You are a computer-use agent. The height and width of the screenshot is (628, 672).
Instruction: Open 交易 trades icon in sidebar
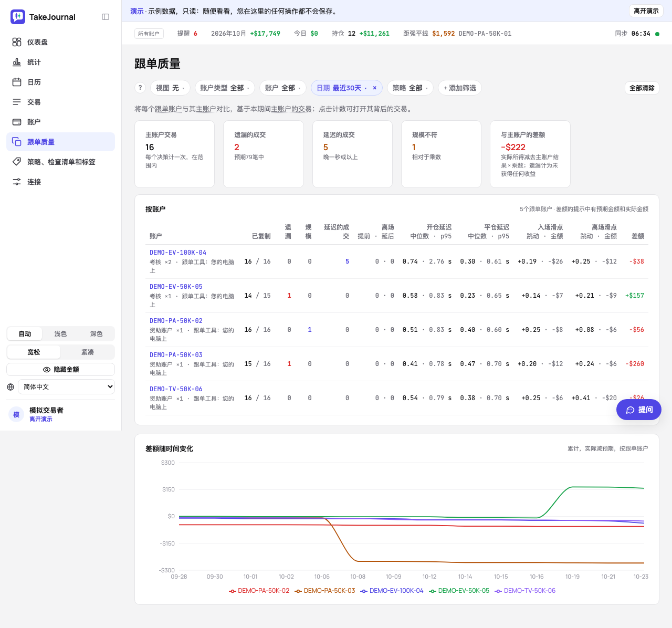click(17, 102)
